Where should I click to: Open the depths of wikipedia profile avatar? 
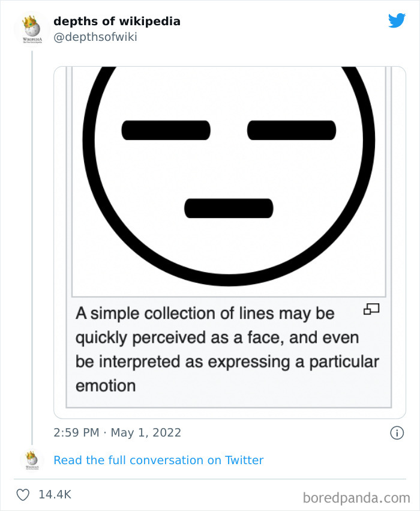click(x=32, y=29)
